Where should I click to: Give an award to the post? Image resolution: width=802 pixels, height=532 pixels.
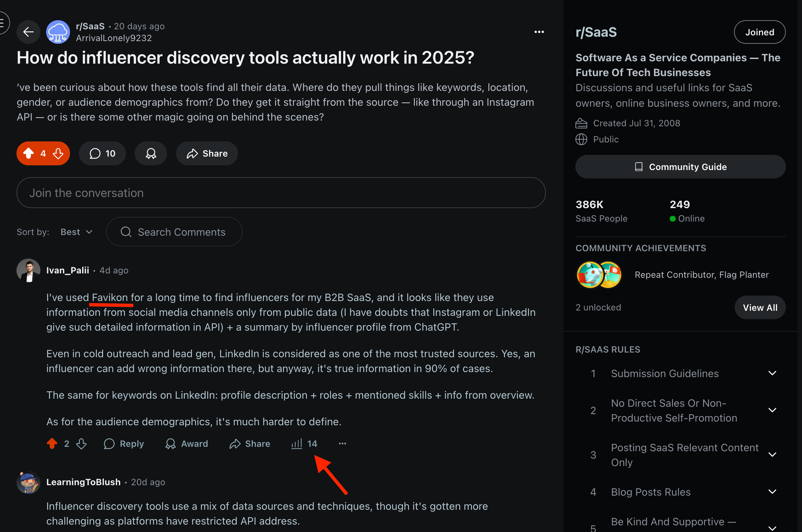coord(151,153)
